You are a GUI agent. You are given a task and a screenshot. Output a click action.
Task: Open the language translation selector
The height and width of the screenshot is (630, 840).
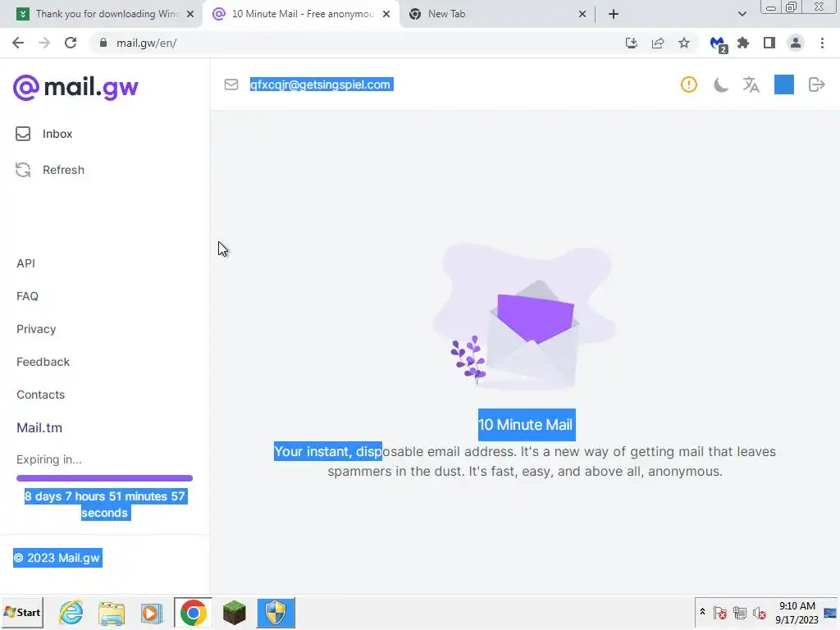coord(751,84)
